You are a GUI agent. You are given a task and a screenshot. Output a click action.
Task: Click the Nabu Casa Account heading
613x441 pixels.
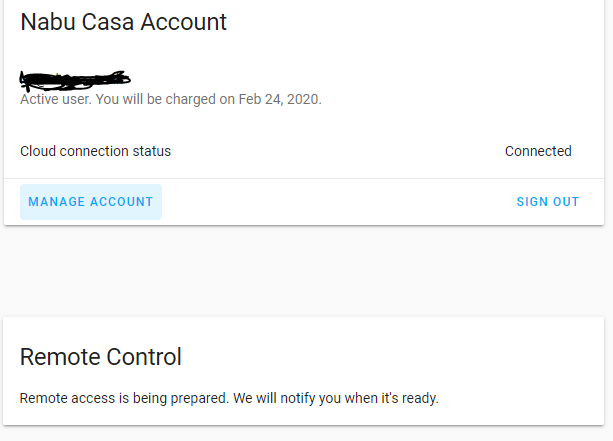coord(123,21)
